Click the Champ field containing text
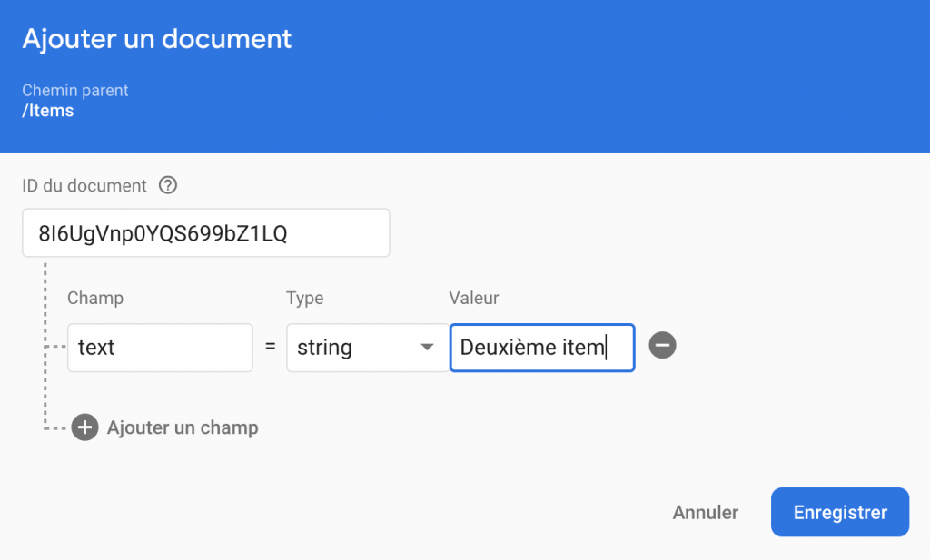The image size is (930, 560). point(160,348)
